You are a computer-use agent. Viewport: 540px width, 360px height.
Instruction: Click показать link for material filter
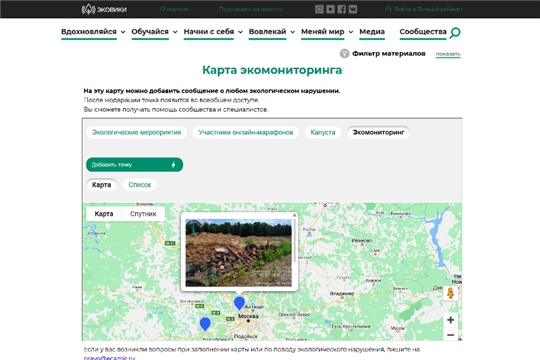pyautogui.click(x=448, y=54)
